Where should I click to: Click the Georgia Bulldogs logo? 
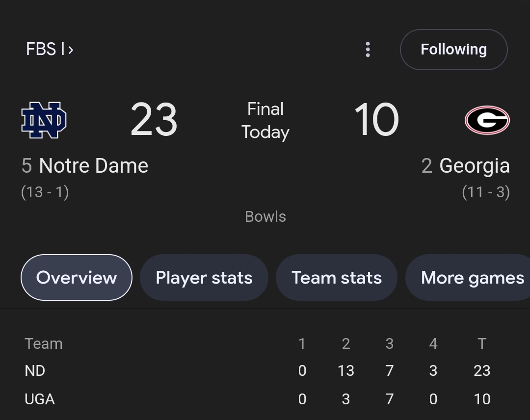tap(487, 120)
